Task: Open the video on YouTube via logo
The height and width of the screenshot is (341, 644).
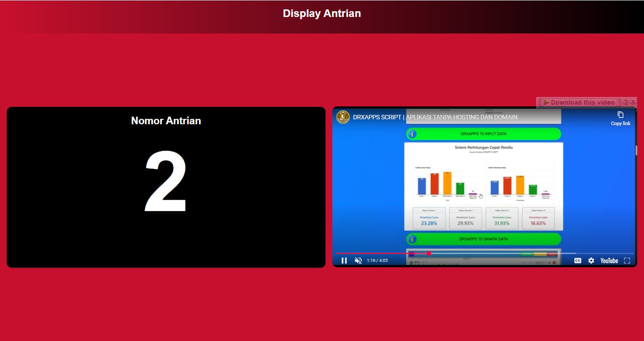Action: [x=609, y=261]
